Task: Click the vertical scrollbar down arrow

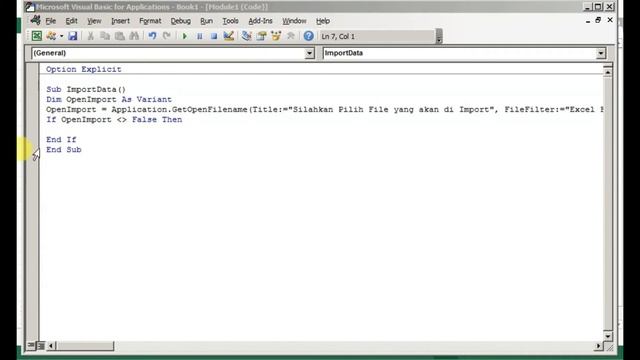Action: click(608, 336)
